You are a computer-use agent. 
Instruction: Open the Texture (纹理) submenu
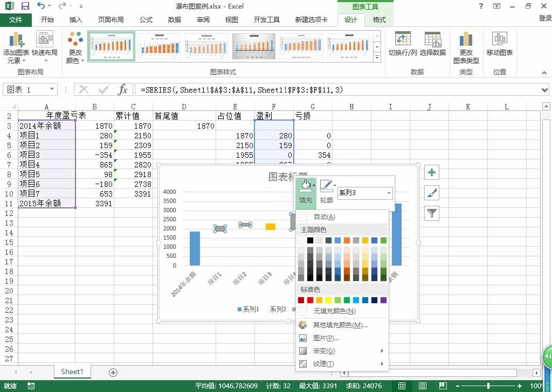(x=342, y=364)
